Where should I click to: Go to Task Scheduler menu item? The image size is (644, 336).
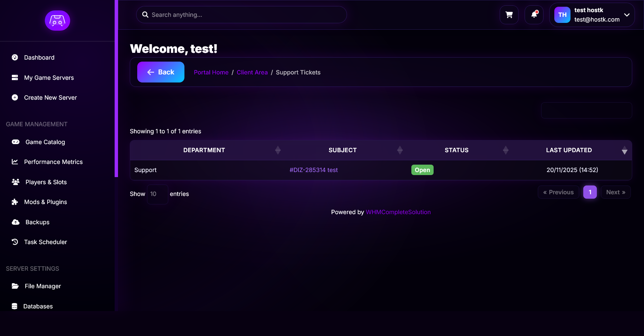[46, 242]
